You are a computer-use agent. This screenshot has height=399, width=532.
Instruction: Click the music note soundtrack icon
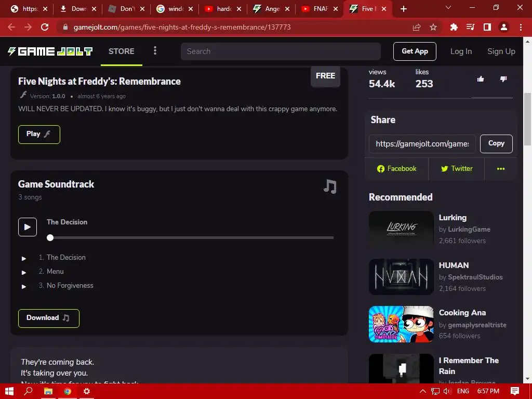pyautogui.click(x=330, y=187)
